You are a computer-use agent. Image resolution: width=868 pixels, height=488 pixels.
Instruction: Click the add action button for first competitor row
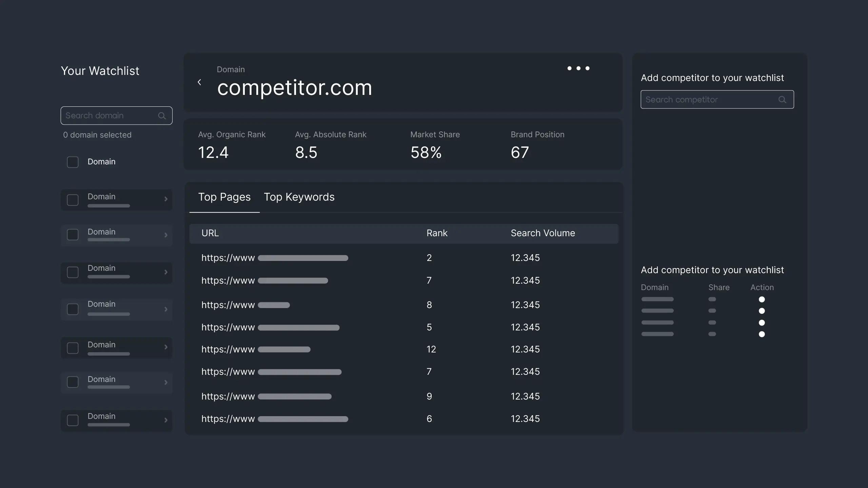coord(762,300)
